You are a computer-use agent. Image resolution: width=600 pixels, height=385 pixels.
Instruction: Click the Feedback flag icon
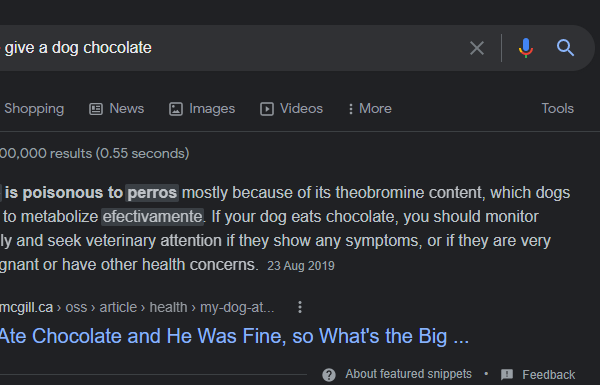507,374
